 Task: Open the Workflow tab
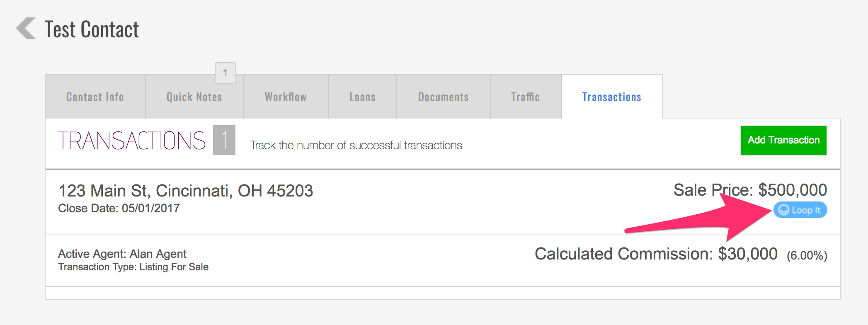(285, 97)
